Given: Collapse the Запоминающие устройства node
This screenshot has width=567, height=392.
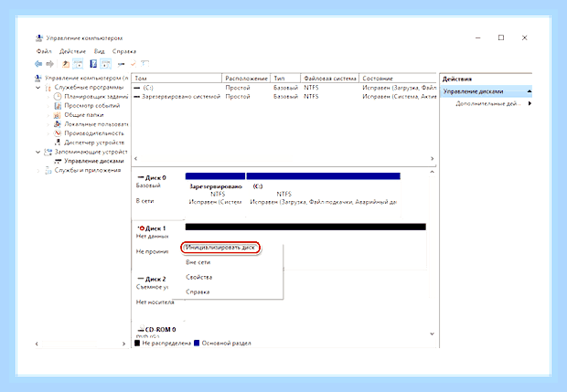Looking at the screenshot, I should click(38, 152).
